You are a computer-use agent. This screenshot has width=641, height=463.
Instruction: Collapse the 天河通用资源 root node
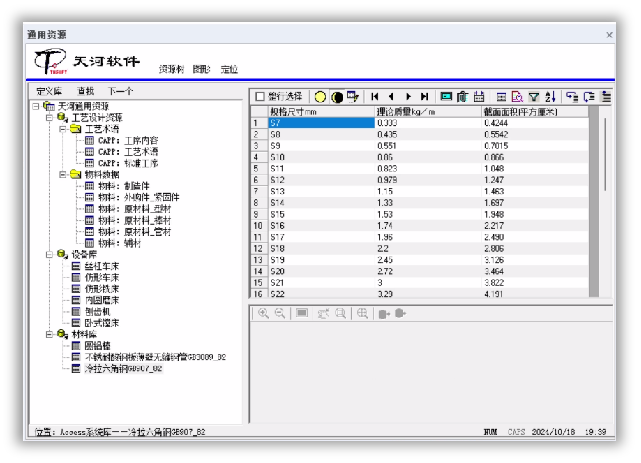[36, 106]
